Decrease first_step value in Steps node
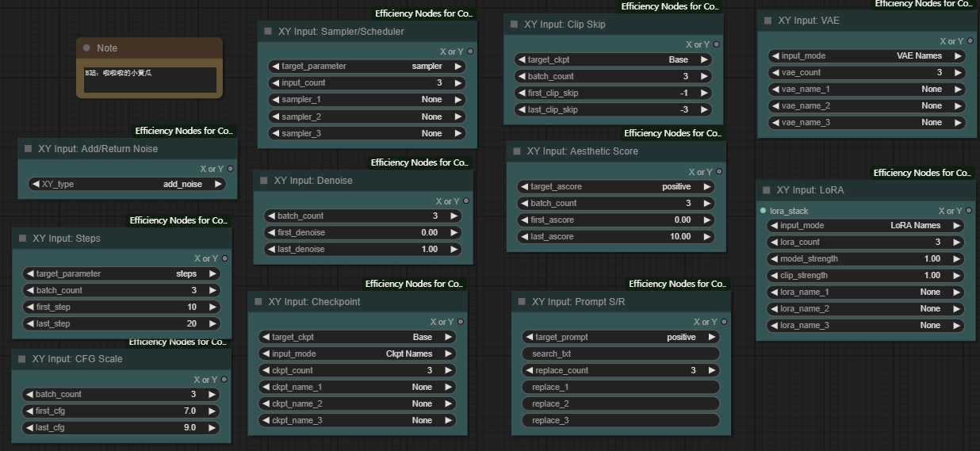The width and height of the screenshot is (980, 451). coord(29,307)
